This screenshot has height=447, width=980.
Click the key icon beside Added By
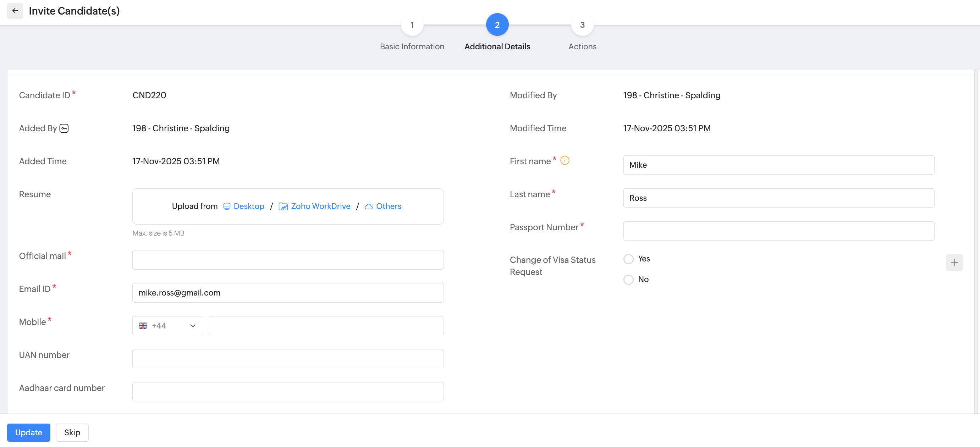(x=64, y=128)
